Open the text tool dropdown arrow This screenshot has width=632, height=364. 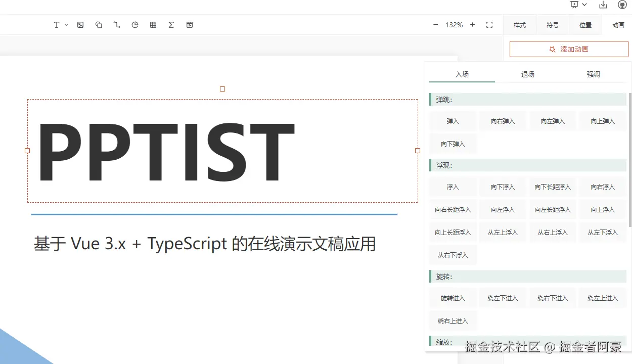66,25
